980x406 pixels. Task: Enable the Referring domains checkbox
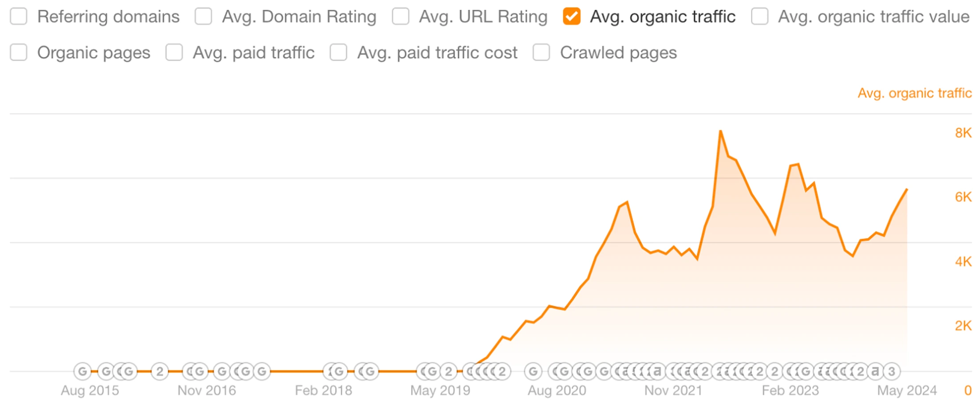pyautogui.click(x=19, y=17)
